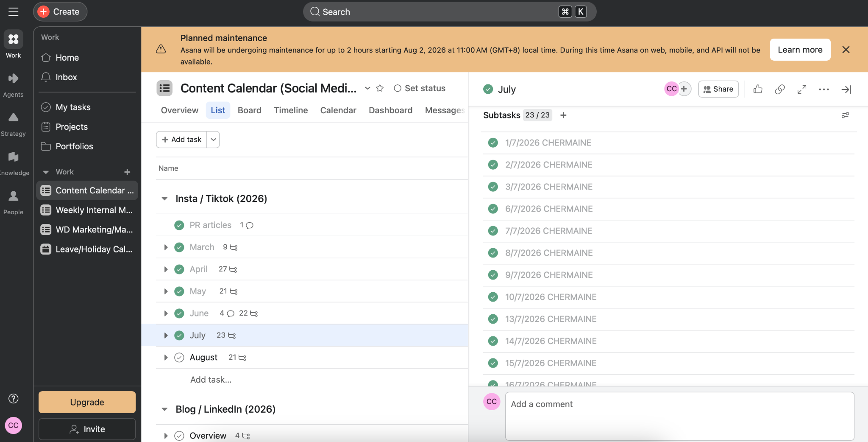Expand the April task subtasks

coord(166,269)
